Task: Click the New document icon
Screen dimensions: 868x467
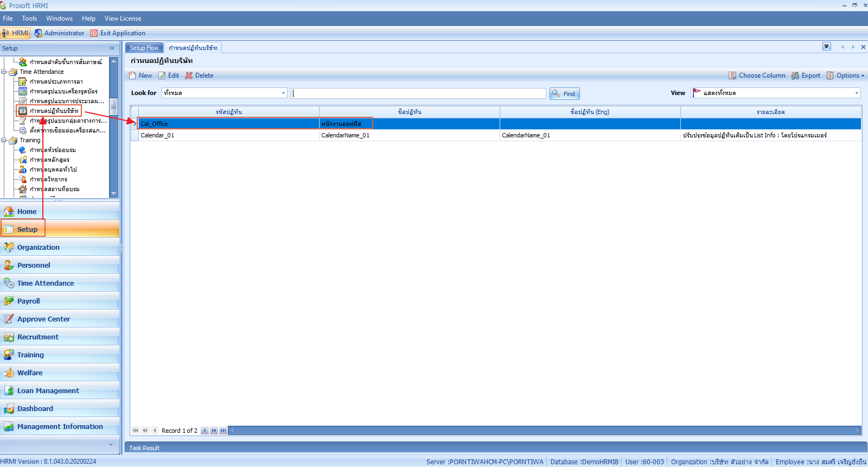Action: click(x=132, y=75)
